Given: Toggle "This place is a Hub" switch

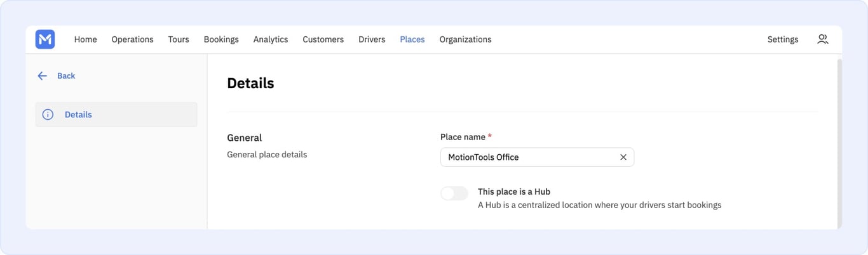Looking at the screenshot, I should pyautogui.click(x=454, y=193).
